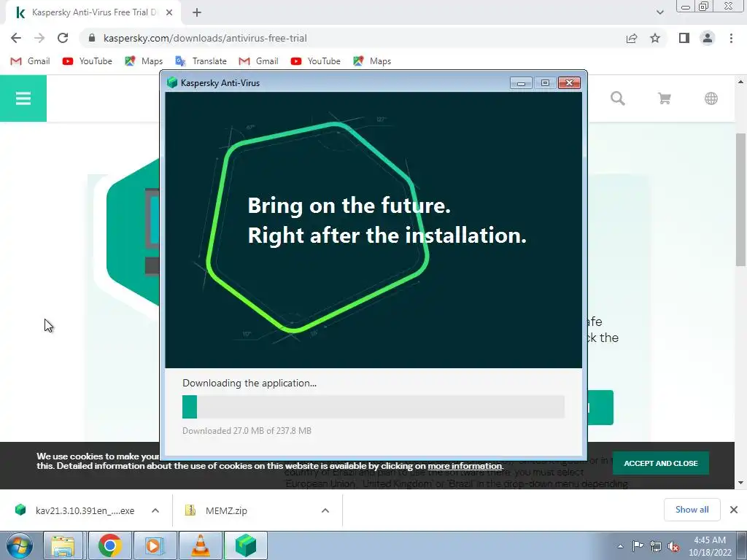Click the installer download progress bar
The width and height of the screenshot is (747, 560).
point(373,407)
